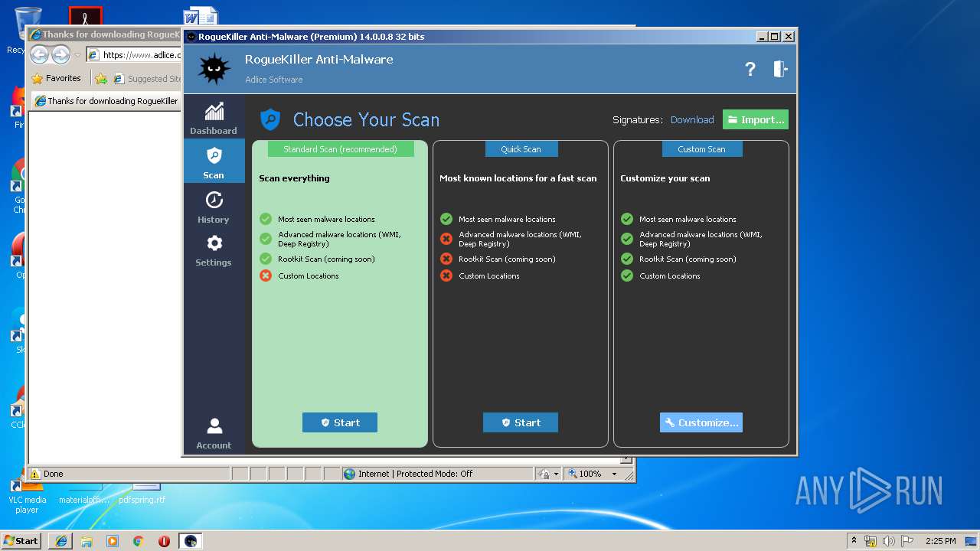
Task: Click 'Most known locations for a fast scan' text
Action: [518, 178]
